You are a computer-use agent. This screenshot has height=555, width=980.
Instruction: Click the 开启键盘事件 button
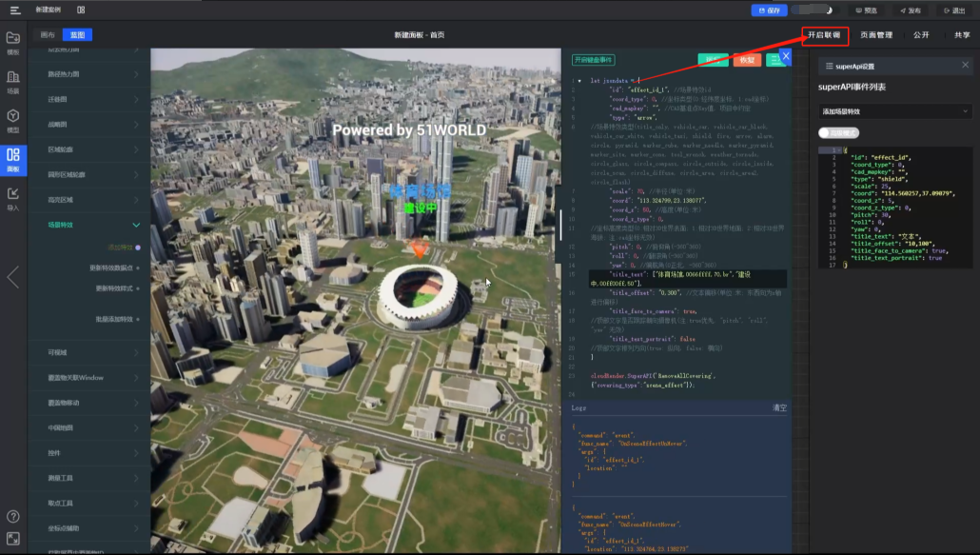[x=593, y=60]
